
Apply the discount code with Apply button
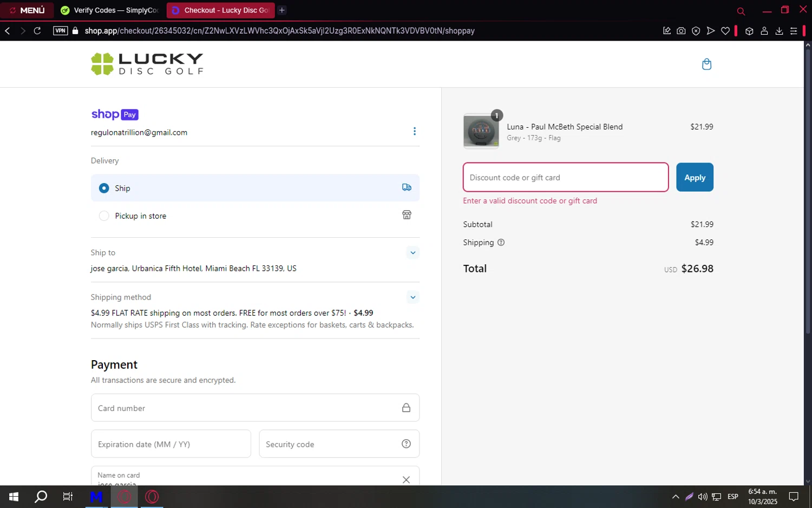click(695, 177)
